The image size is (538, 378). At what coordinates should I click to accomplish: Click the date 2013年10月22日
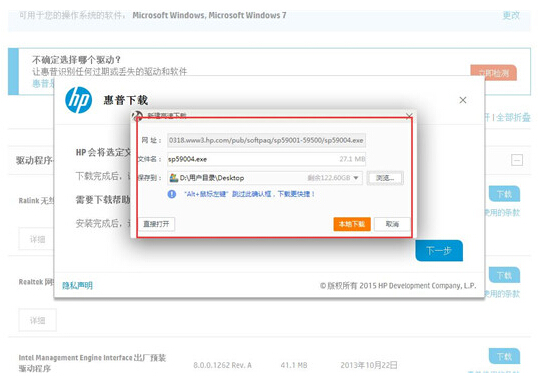[x=369, y=365]
